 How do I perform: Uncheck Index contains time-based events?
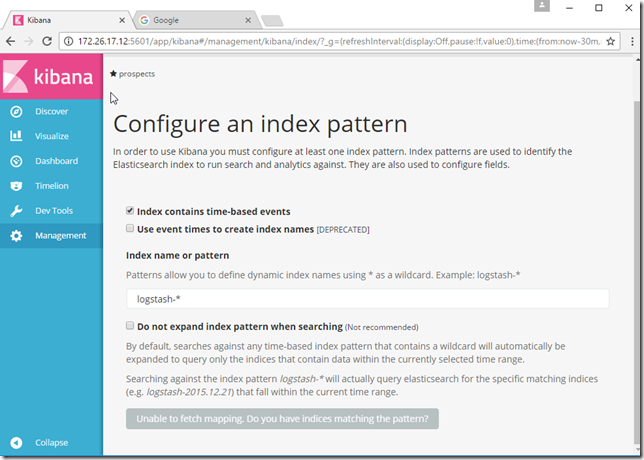tap(130, 212)
